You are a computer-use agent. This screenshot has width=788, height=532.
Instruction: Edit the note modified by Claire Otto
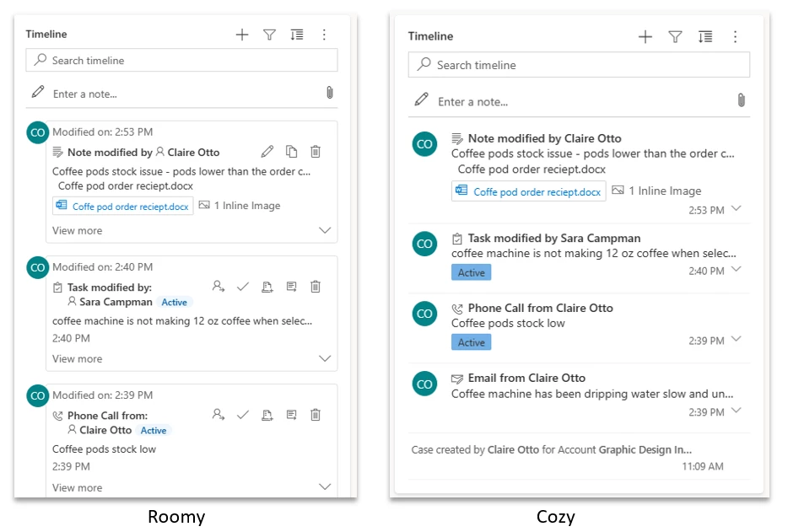[x=267, y=151]
